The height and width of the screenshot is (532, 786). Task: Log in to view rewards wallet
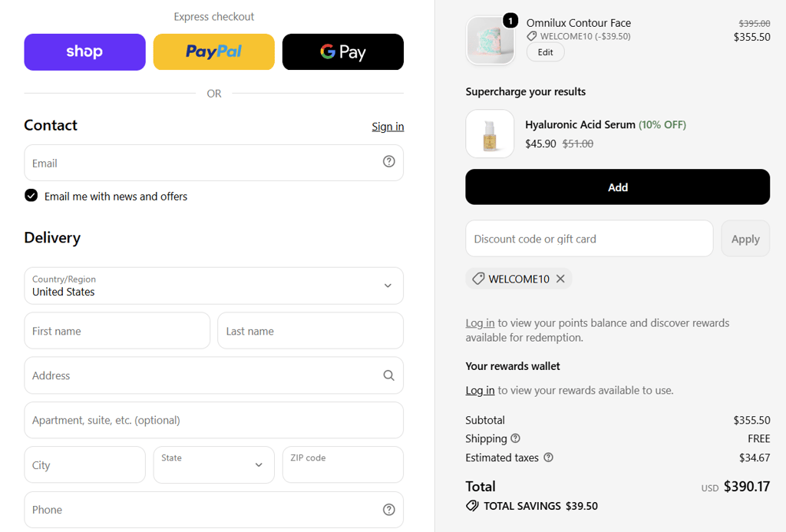click(x=480, y=390)
